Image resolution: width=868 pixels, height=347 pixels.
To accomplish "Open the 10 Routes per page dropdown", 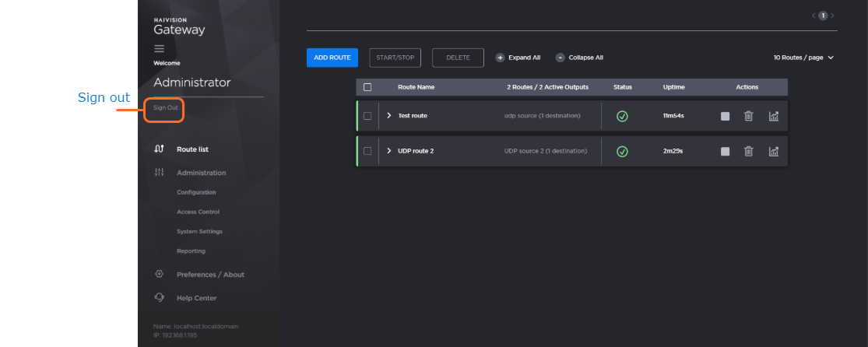I will coord(803,58).
